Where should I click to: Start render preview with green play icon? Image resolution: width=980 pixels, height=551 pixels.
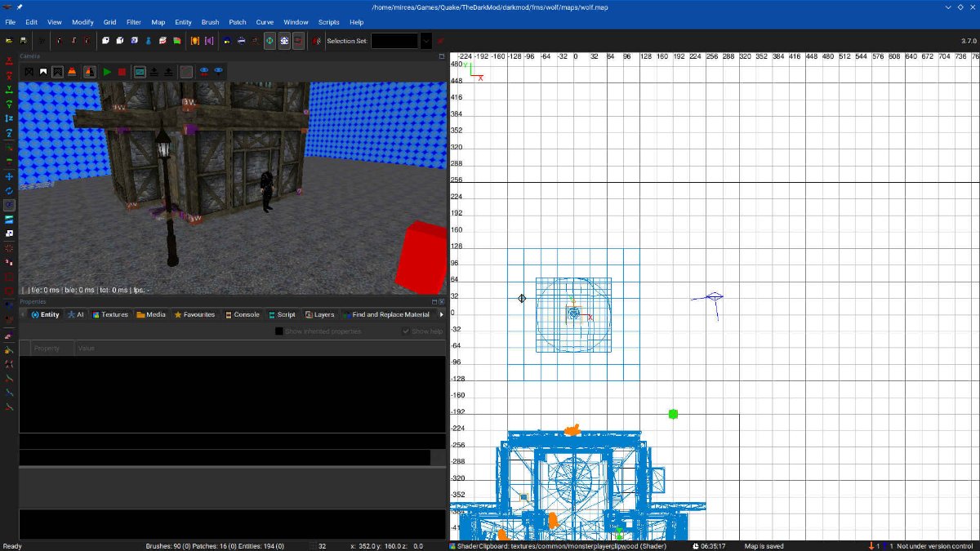point(107,72)
